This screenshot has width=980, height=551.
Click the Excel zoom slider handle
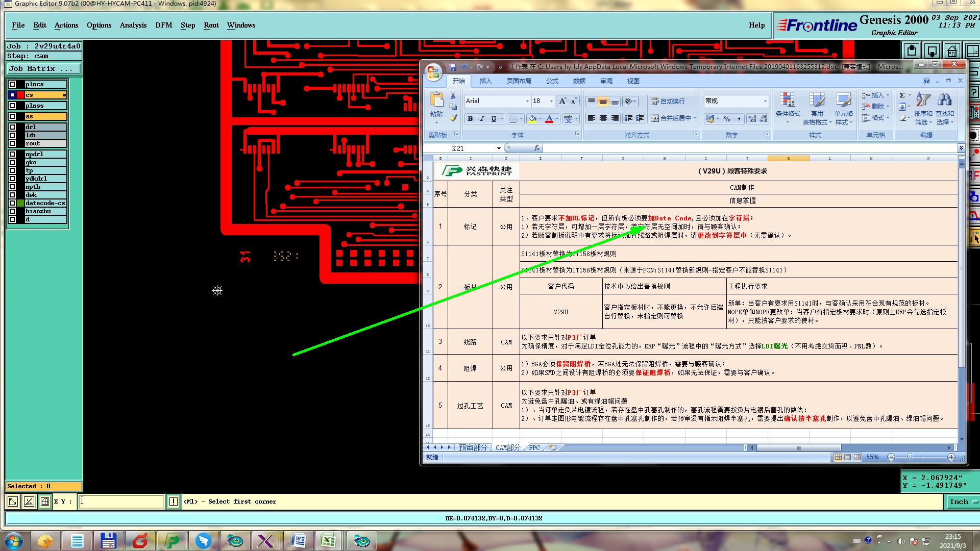coord(909,457)
